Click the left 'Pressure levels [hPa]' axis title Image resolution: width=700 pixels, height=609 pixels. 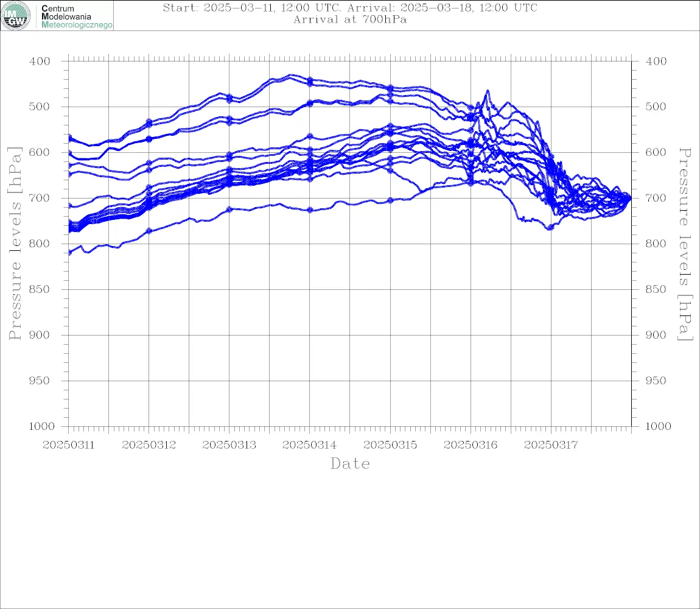(15, 244)
